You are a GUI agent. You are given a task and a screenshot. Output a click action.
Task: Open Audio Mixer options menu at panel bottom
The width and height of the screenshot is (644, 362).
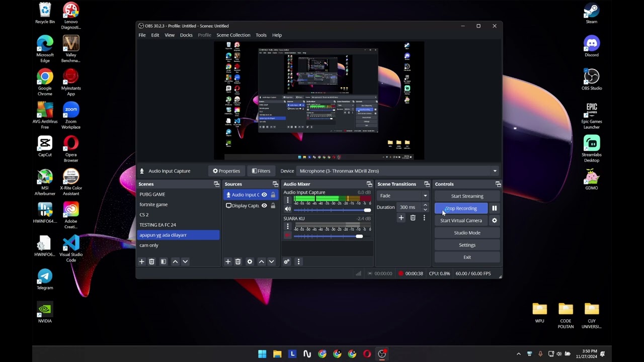click(x=298, y=261)
